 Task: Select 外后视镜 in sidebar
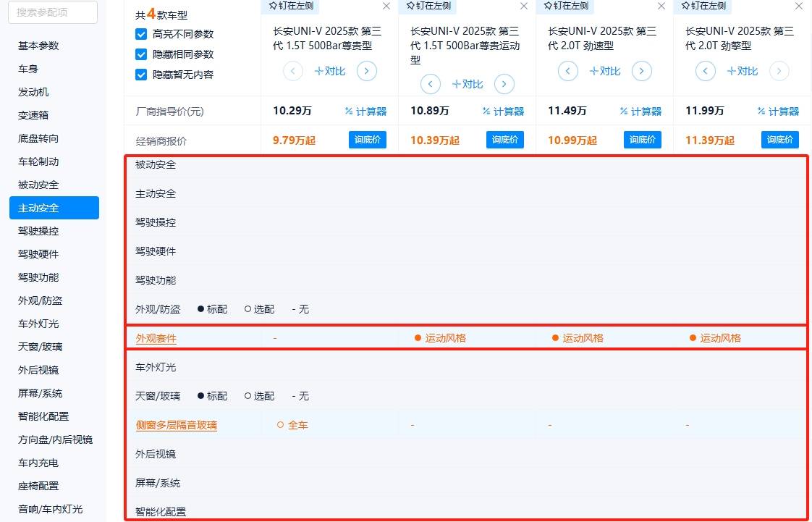click(x=38, y=370)
